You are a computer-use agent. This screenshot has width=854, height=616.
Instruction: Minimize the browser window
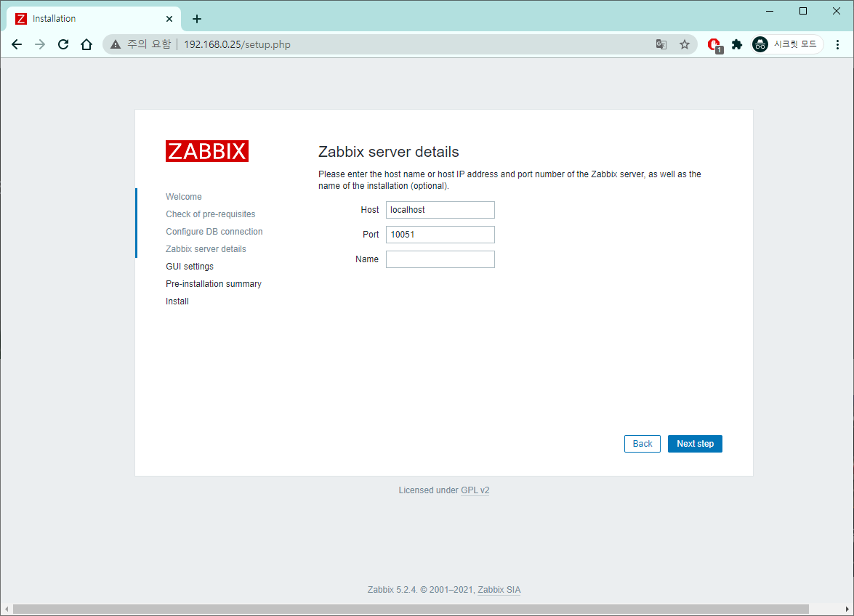coord(770,12)
